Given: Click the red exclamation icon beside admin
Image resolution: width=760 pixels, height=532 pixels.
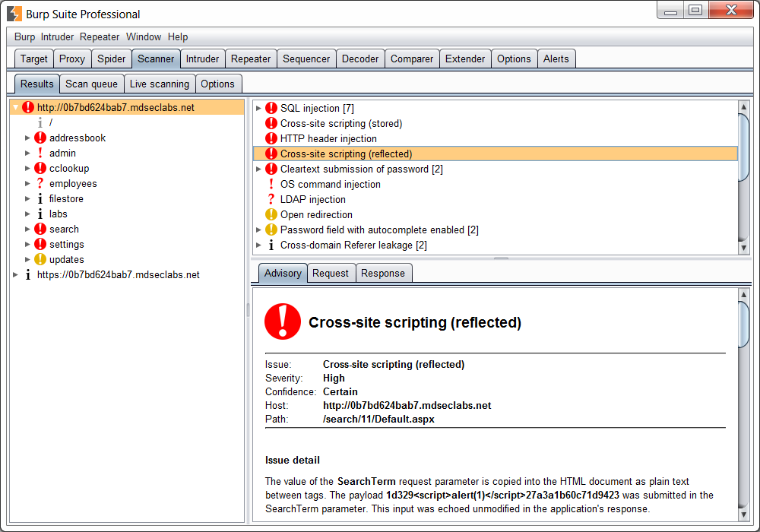Looking at the screenshot, I should (x=40, y=153).
